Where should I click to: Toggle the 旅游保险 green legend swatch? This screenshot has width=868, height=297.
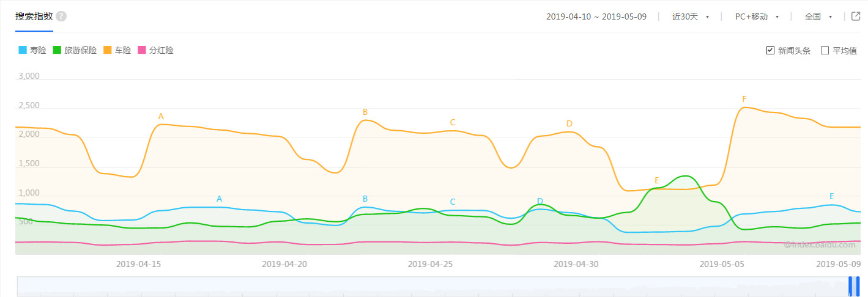58,50
